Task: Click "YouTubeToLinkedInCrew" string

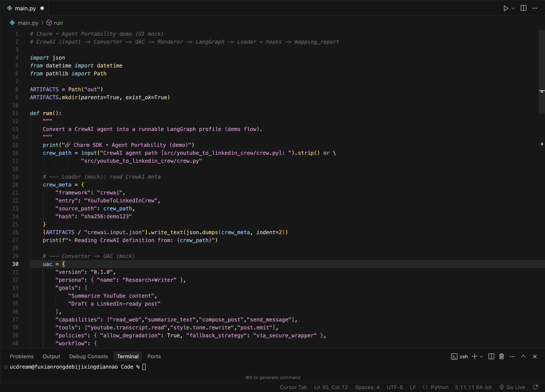Action: [x=121, y=200]
